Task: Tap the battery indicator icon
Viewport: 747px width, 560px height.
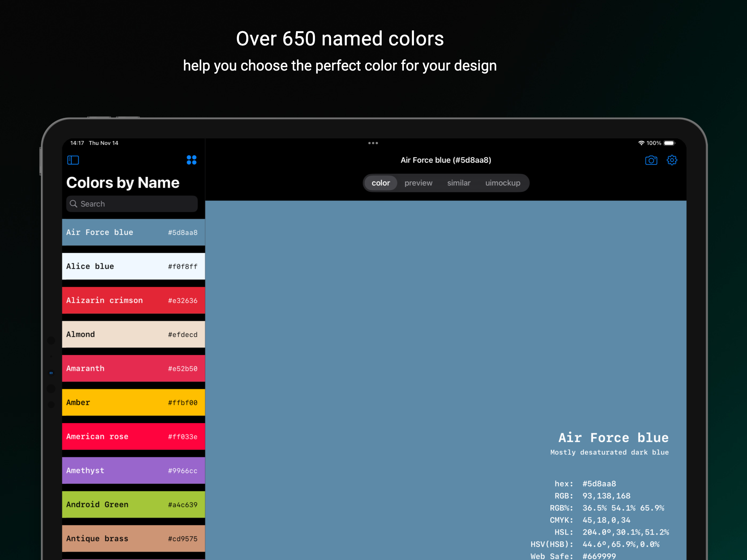Action: pos(669,143)
